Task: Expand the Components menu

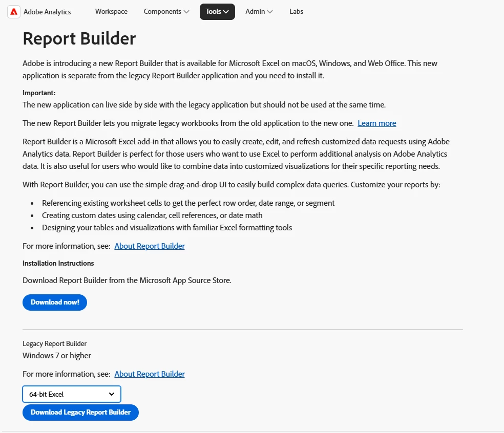Action: coord(166,12)
